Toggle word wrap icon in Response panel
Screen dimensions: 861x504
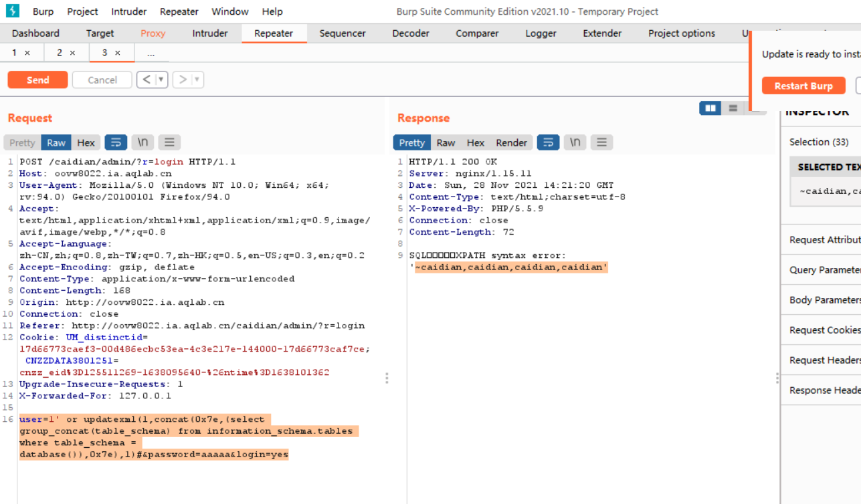(x=548, y=142)
